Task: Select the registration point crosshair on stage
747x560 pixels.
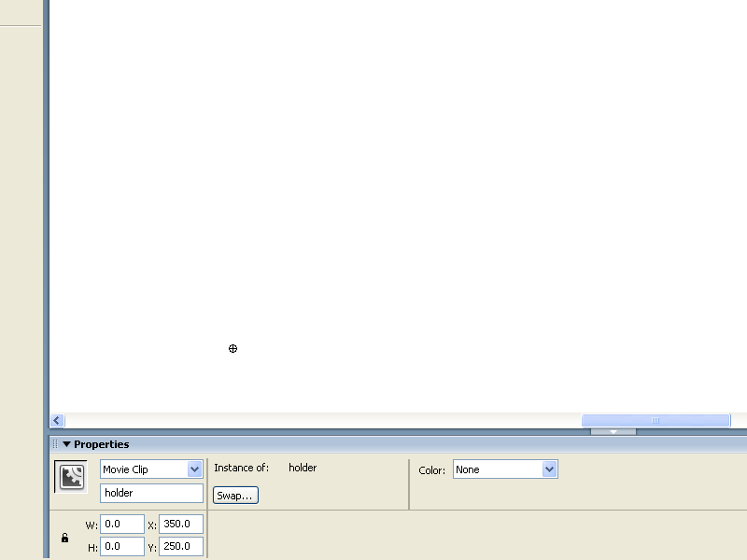Action: [x=233, y=349]
